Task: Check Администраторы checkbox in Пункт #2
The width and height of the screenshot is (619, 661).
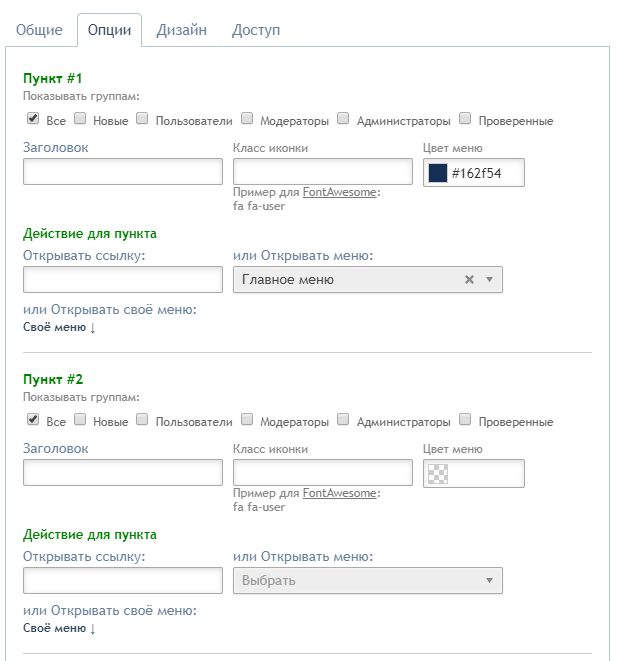Action: point(343,419)
